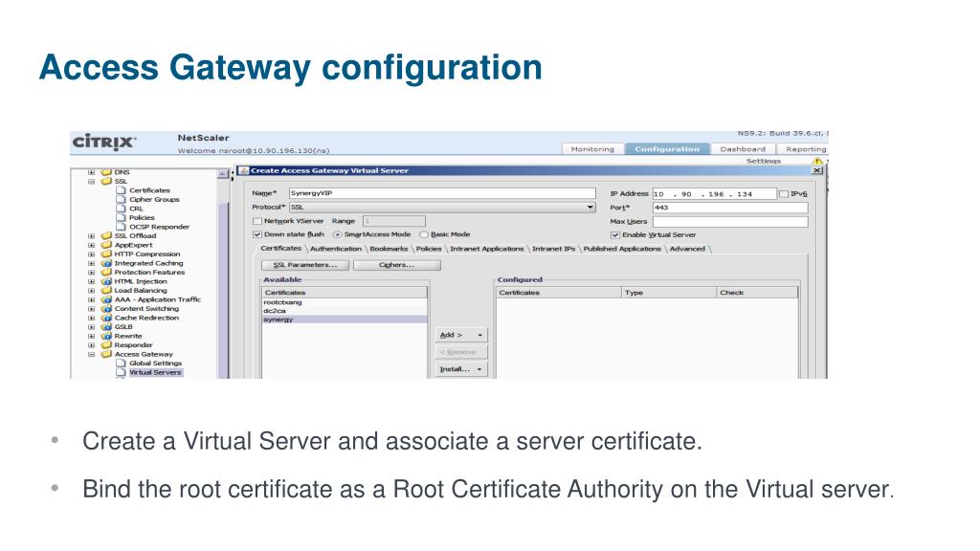
Task: Click the Max Users input field
Action: tap(730, 221)
